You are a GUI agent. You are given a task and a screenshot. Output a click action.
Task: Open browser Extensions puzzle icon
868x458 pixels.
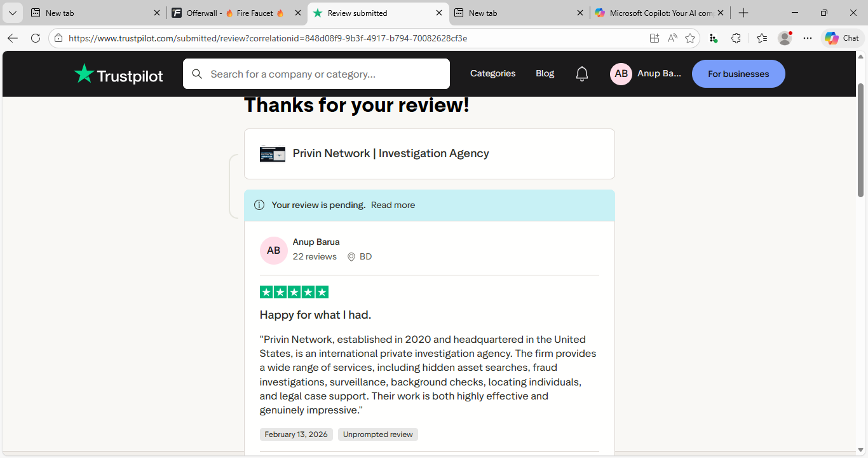coord(736,38)
